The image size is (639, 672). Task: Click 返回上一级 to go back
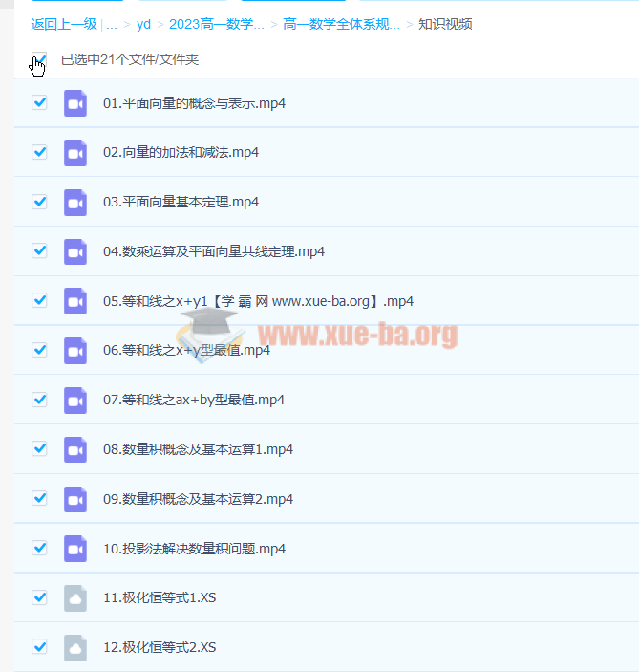pyautogui.click(x=64, y=25)
